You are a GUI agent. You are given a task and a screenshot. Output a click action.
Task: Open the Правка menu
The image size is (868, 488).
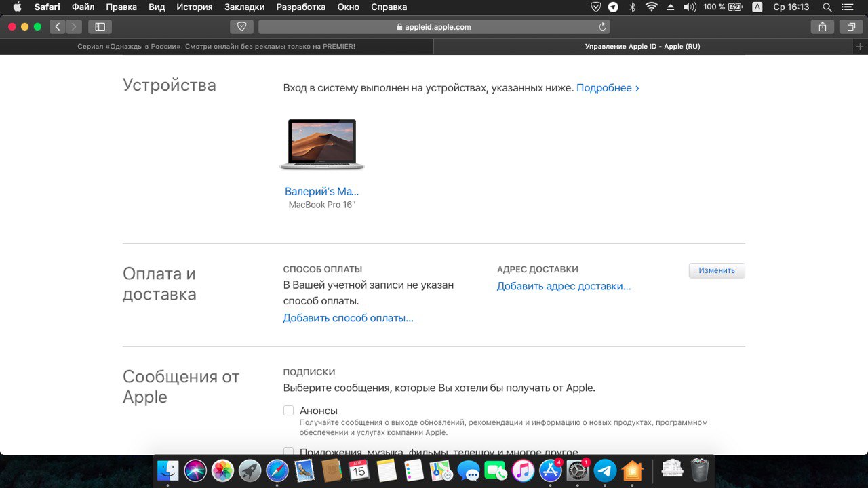pyautogui.click(x=121, y=7)
